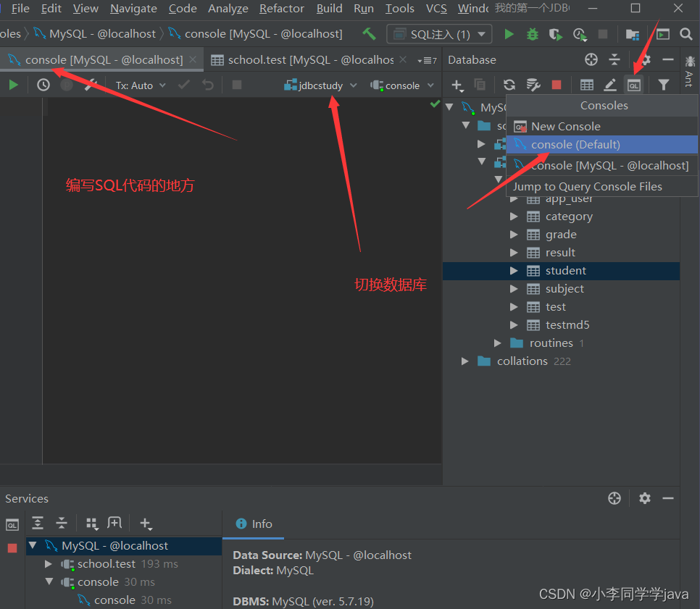
Task: Show the hidden editor tabs list
Action: [428, 60]
